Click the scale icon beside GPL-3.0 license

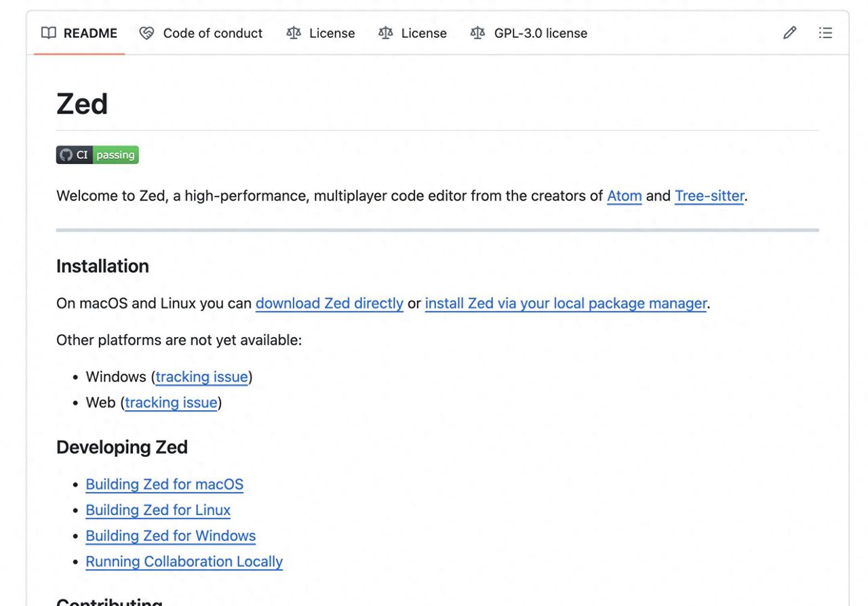tap(477, 33)
